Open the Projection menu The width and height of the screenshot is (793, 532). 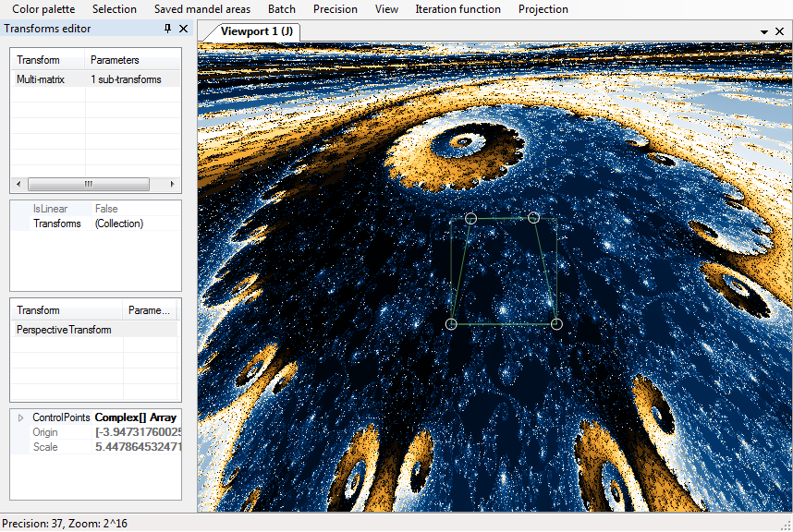(543, 9)
